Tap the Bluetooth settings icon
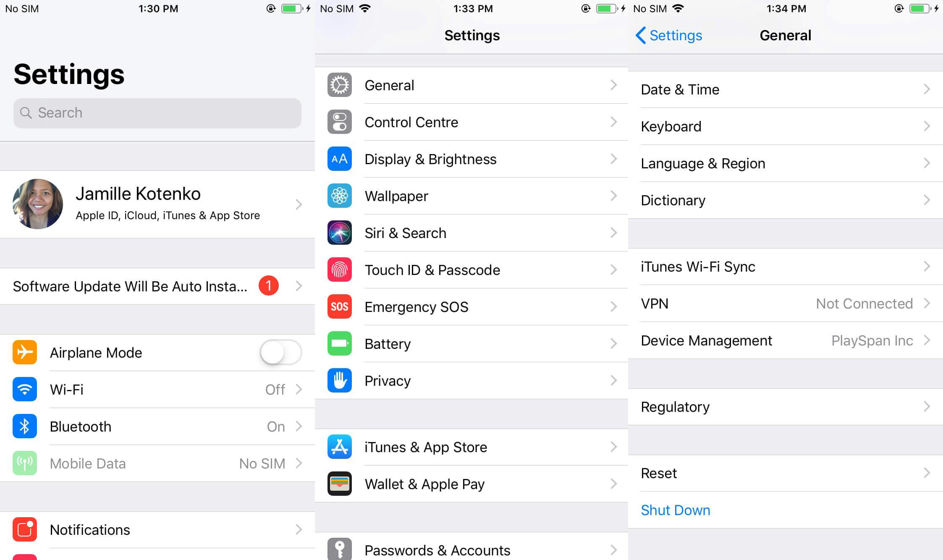This screenshot has height=560, width=943. pyautogui.click(x=25, y=426)
